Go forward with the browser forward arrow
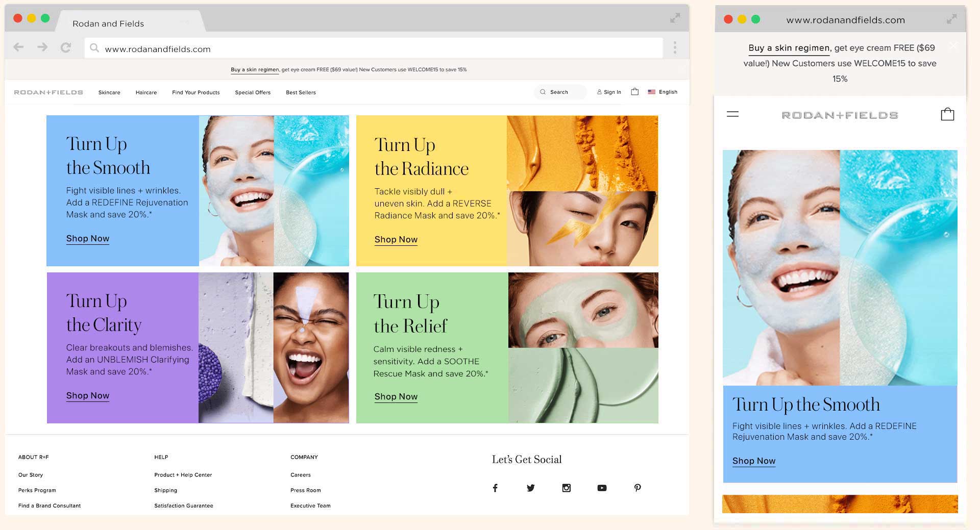The image size is (980, 530). pyautogui.click(x=42, y=47)
